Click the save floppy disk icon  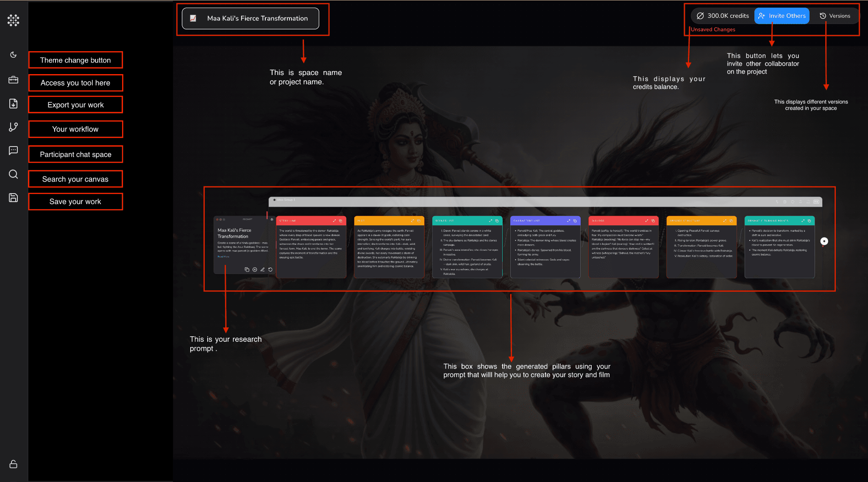(x=13, y=198)
